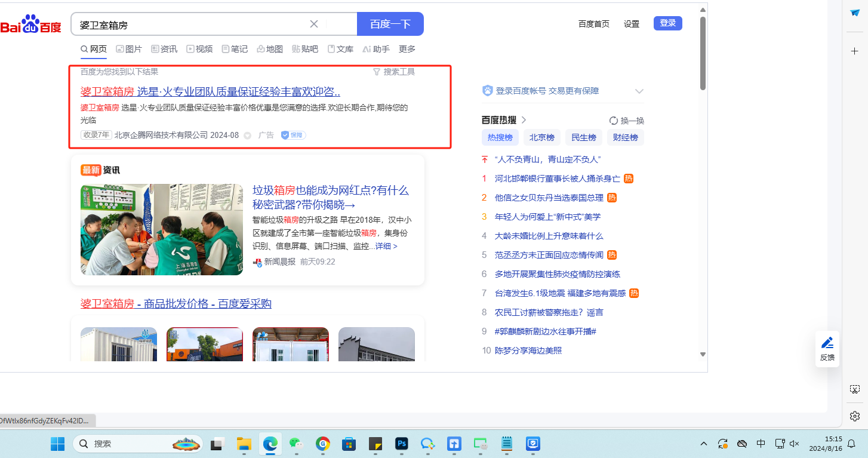Click the small arrow icon next to 广告
868x458 pixels.
[x=248, y=136]
